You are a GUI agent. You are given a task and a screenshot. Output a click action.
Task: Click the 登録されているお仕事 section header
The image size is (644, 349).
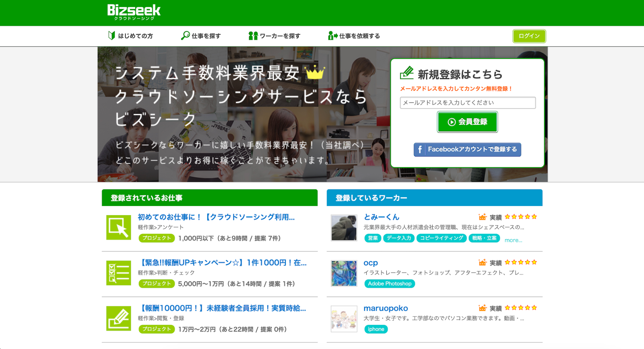(210, 198)
